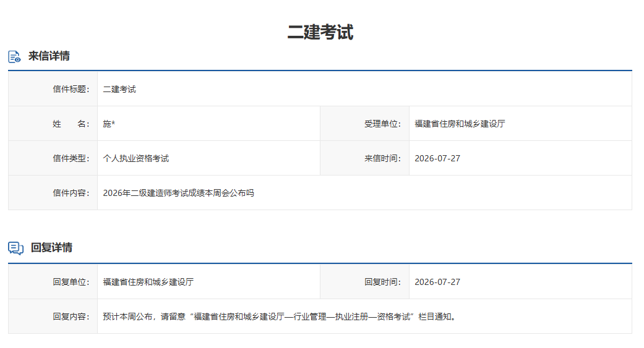Click the 受理单位 label
Image resolution: width=644 pixels, height=348 pixels.
(x=383, y=124)
